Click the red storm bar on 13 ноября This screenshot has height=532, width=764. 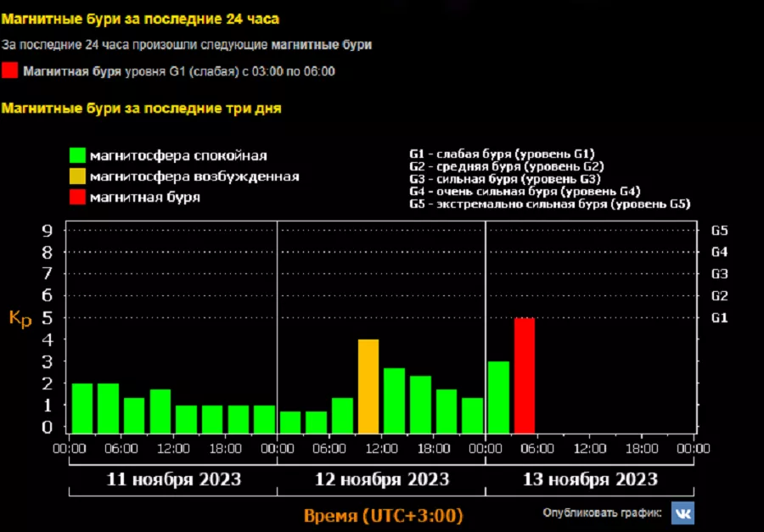pyautogui.click(x=525, y=375)
